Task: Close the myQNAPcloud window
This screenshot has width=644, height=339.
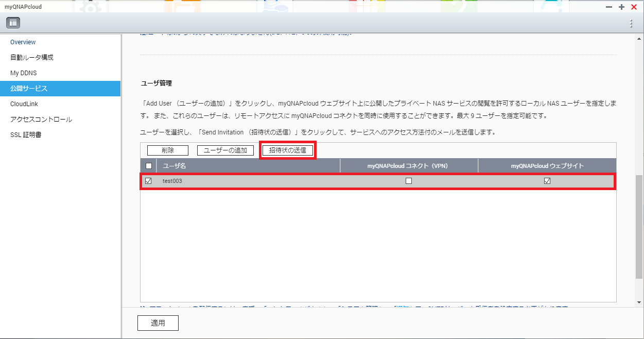Action: (634, 7)
